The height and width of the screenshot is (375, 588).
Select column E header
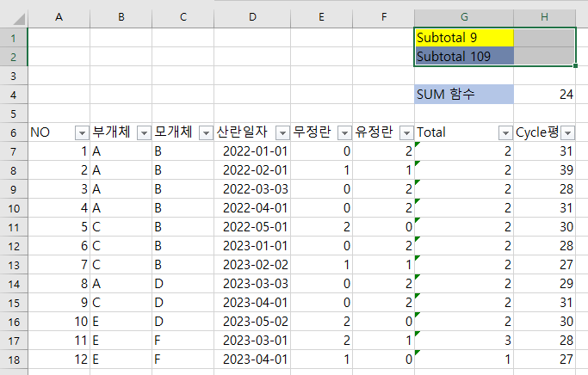321,17
